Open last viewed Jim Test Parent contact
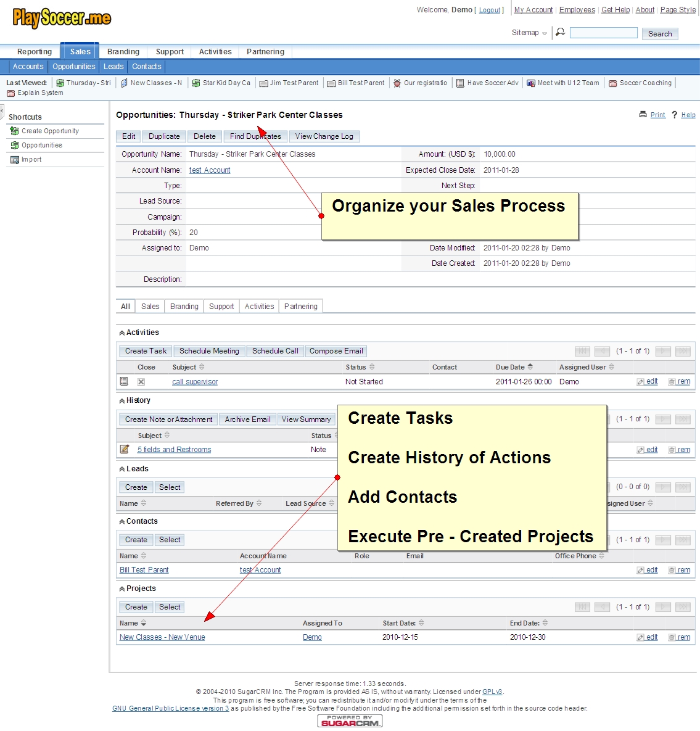 click(x=289, y=83)
